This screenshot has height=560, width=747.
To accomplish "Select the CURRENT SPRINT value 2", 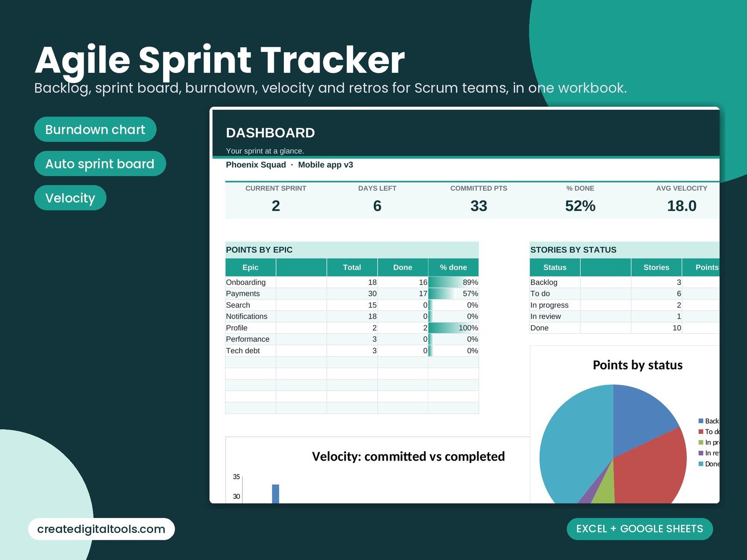I will (x=276, y=206).
